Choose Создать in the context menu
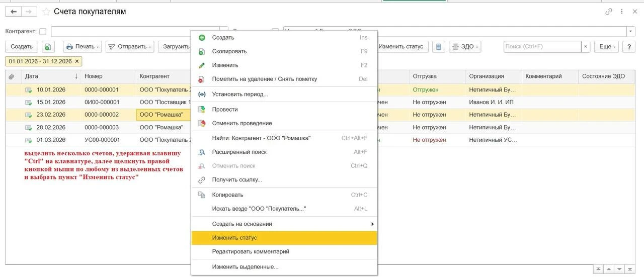 pyautogui.click(x=284, y=38)
